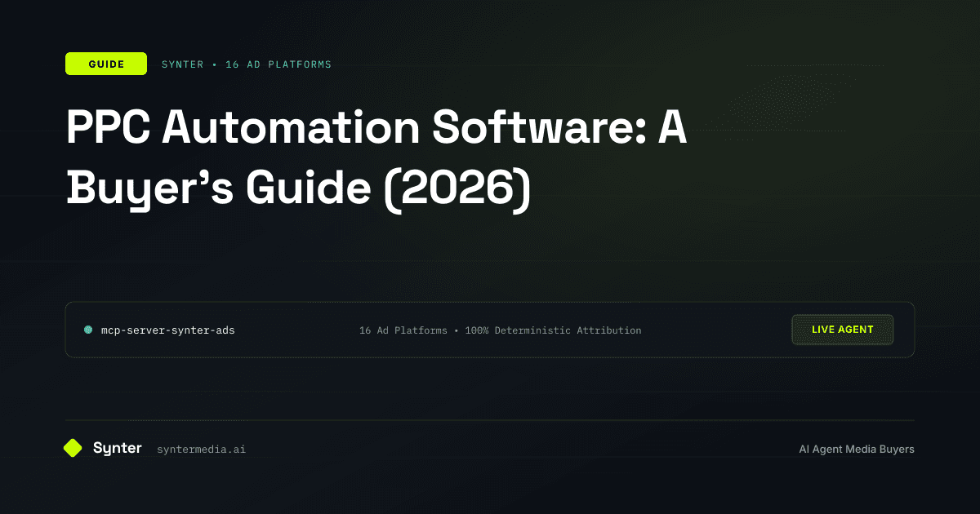Click the "16 Ad Platforms • 100% Deterministic Attribution" text
Image resolution: width=980 pixels, height=514 pixels.
click(501, 330)
